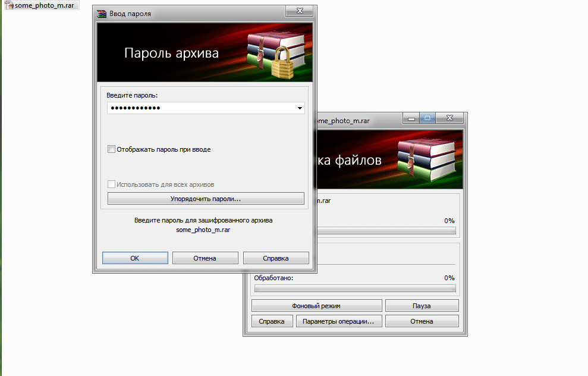
Task: Click the 'Ввод пароля' title bar text
Action: pos(130,14)
